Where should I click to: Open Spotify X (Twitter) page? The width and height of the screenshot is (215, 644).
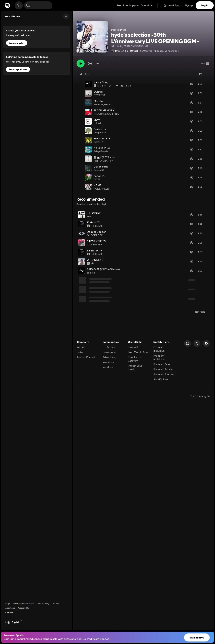point(197,344)
